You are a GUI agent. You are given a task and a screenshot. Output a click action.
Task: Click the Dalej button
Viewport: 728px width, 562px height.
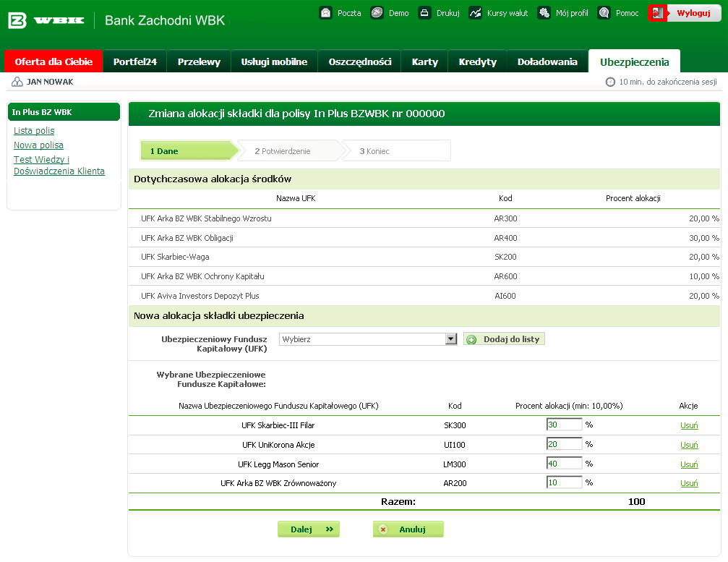pyautogui.click(x=308, y=529)
